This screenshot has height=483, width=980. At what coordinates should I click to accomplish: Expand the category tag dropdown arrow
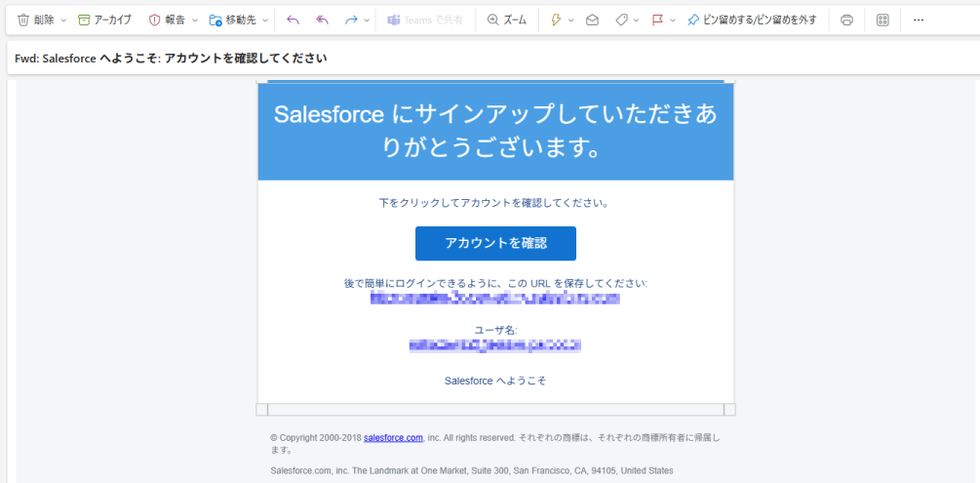click(637, 20)
